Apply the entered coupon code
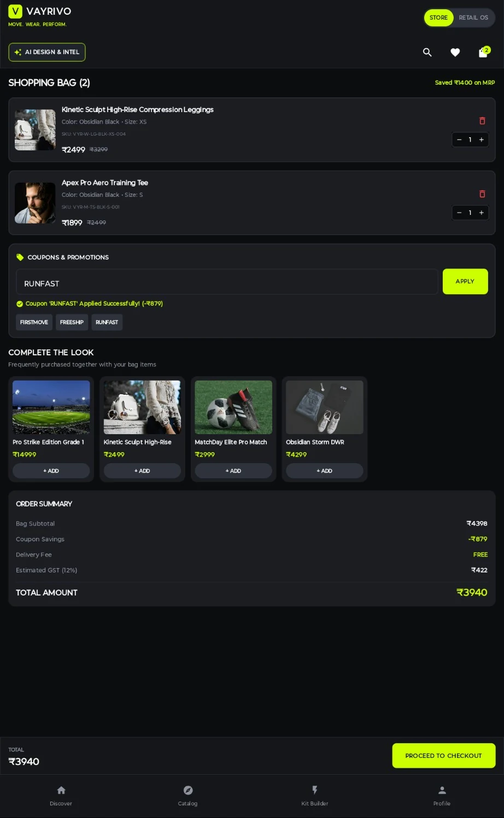This screenshot has width=504, height=818. 465,281
